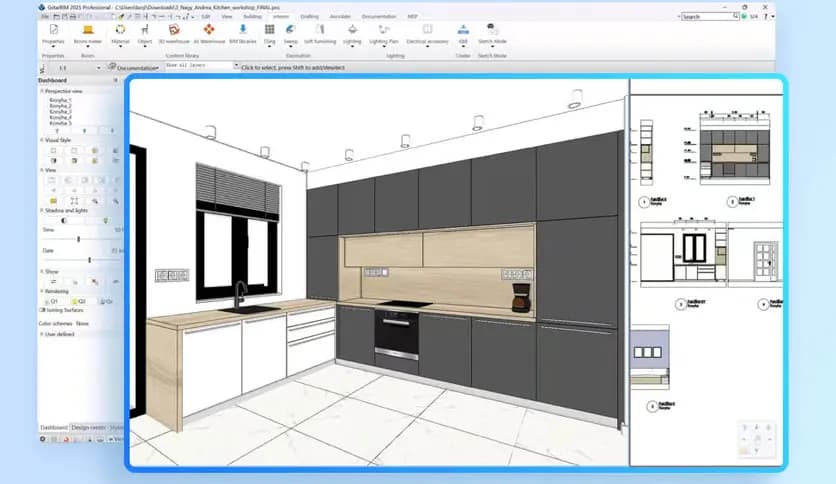Click the help question mark icon
The image size is (836, 484).
(x=766, y=17)
